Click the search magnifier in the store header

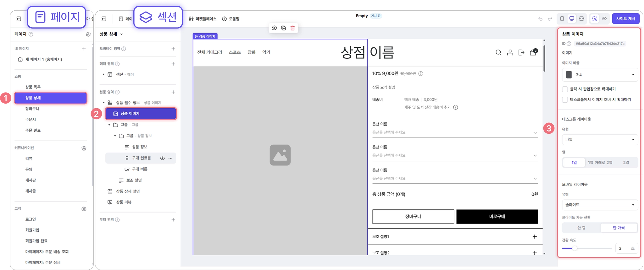pos(498,52)
